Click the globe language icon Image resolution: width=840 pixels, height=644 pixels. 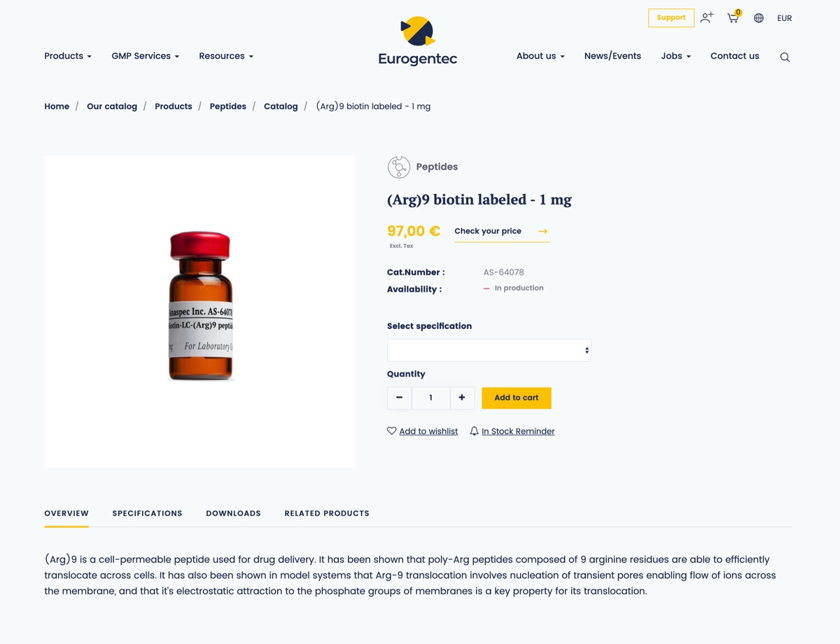[759, 18]
